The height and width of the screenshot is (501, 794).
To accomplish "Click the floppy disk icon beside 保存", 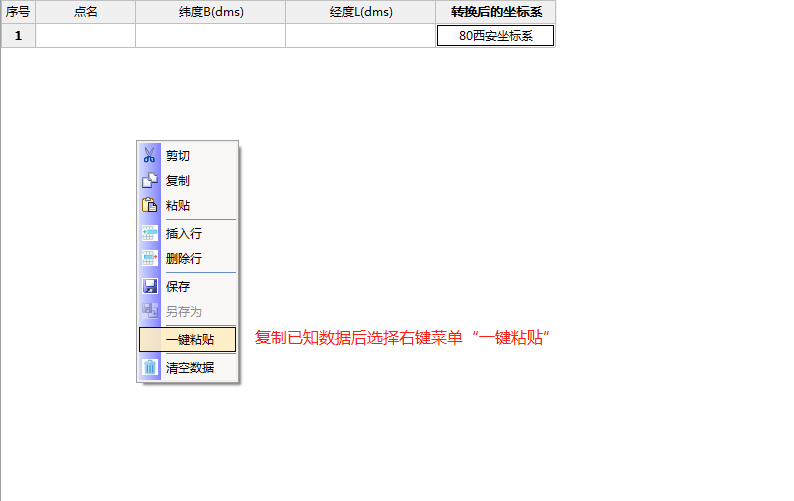I will [x=150, y=286].
